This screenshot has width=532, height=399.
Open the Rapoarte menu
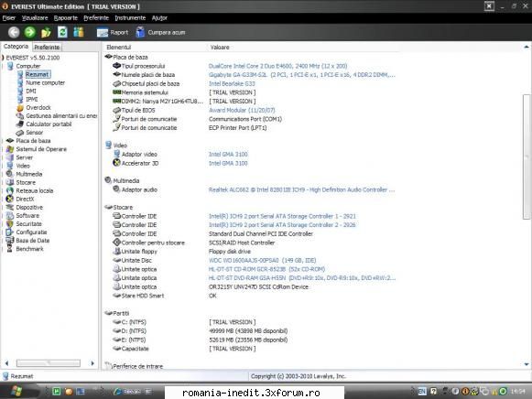66,18
